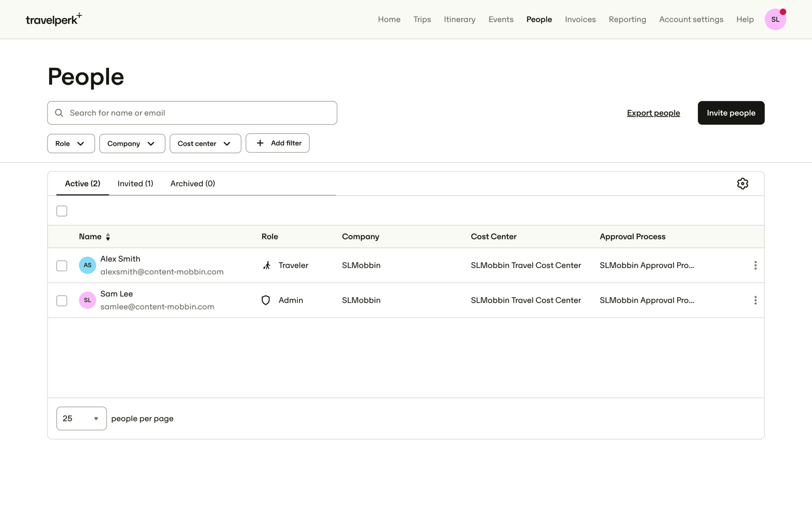The height and width of the screenshot is (508, 812).
Task: Focus the name or email search field
Action: coord(192,113)
